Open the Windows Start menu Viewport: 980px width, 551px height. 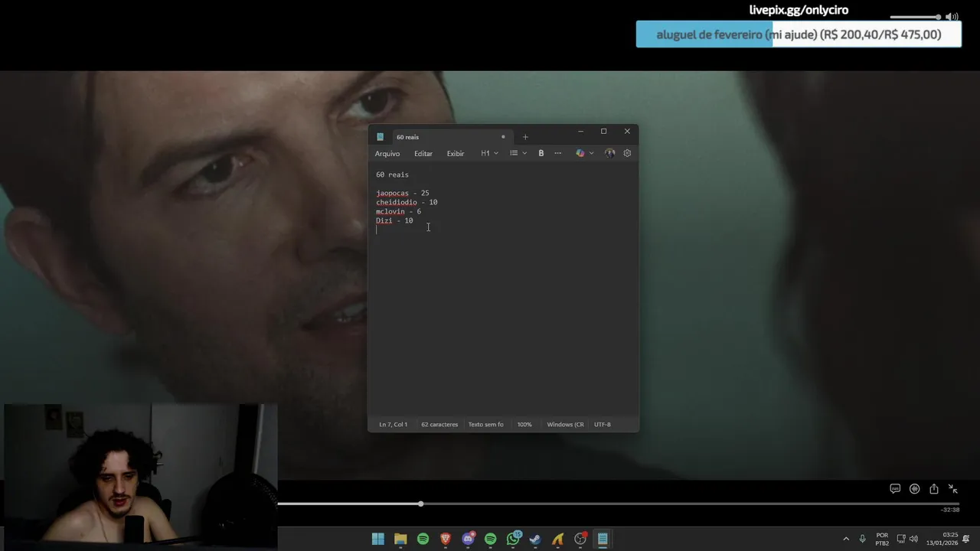378,539
